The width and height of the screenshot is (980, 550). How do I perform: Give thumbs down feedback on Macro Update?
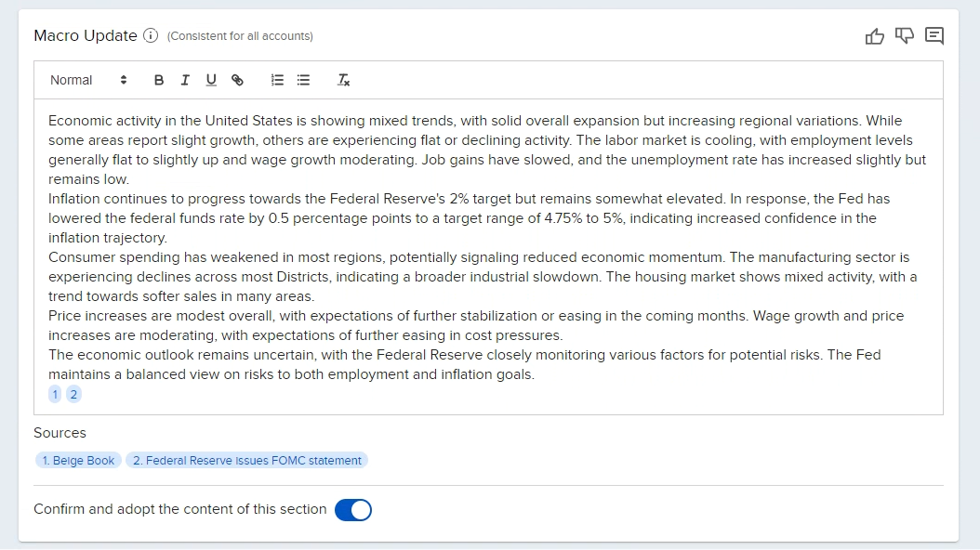(904, 35)
